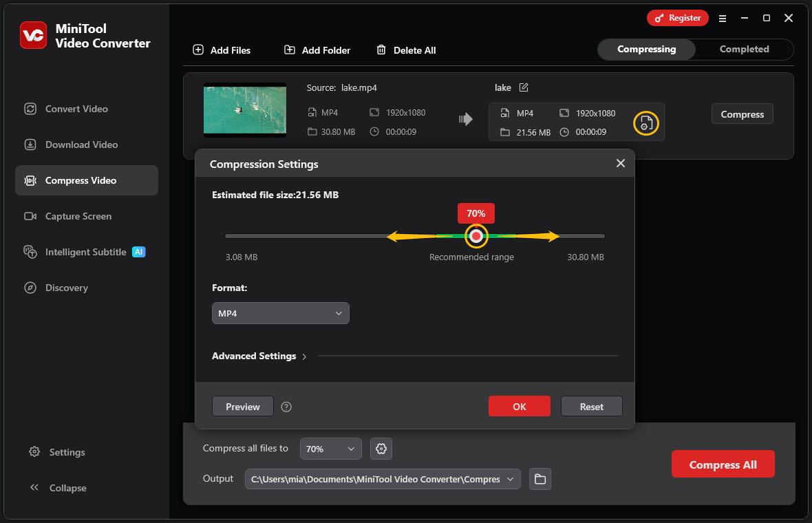The width and height of the screenshot is (812, 523).
Task: Add files using the Add Files icon
Action: (x=199, y=50)
